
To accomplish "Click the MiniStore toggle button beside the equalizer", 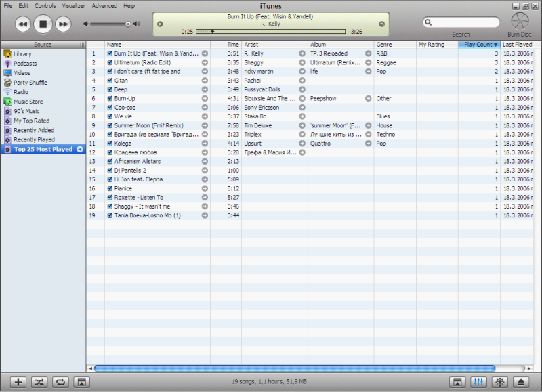I will (x=457, y=382).
